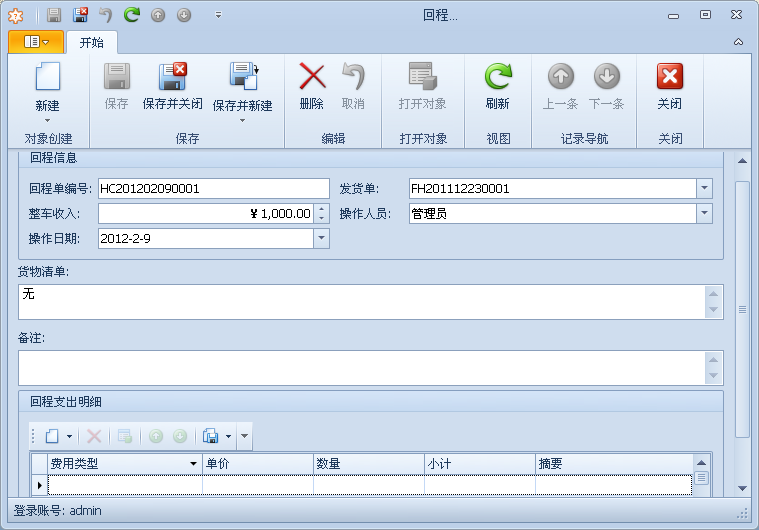Open detail toolbar options overflow arrow
The width and height of the screenshot is (759, 530).
[x=244, y=436]
